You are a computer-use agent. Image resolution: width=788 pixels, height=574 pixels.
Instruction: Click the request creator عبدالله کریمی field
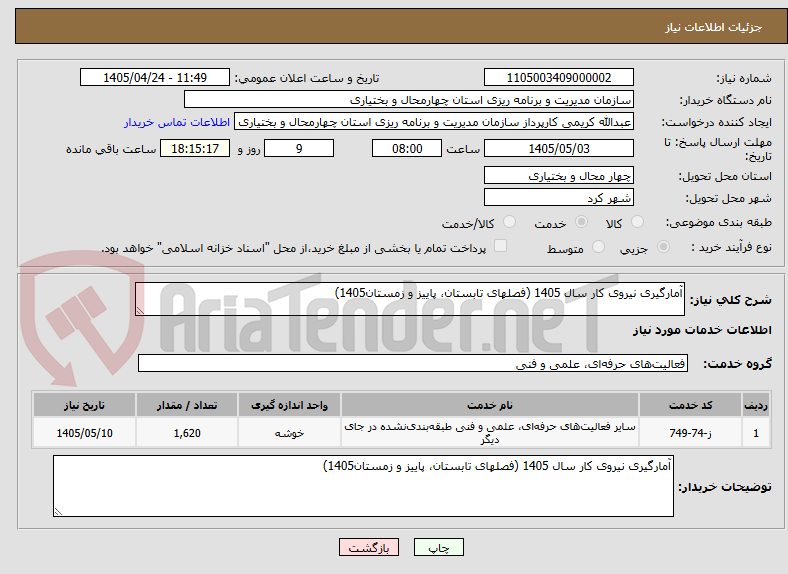pos(434,122)
